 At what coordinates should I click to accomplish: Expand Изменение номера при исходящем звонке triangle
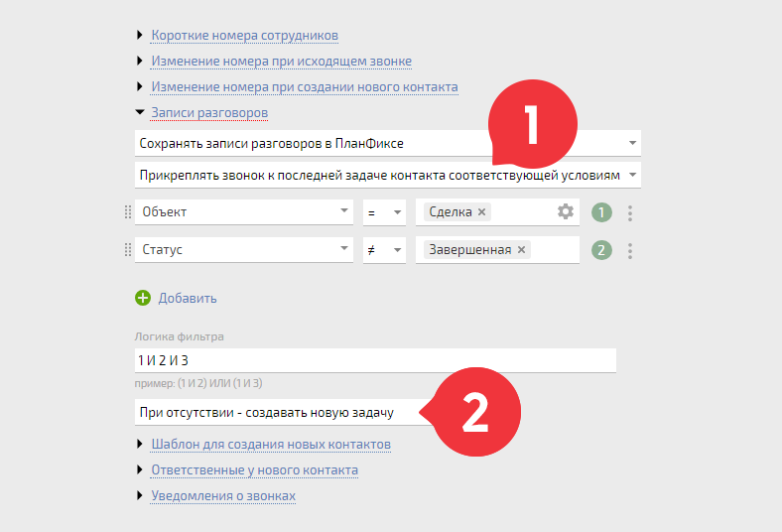140,61
